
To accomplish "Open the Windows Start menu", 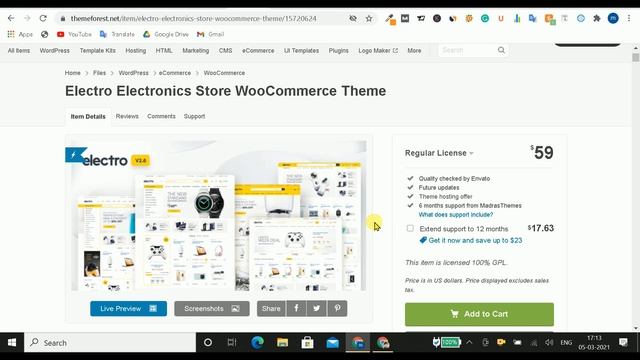I will click(12, 342).
